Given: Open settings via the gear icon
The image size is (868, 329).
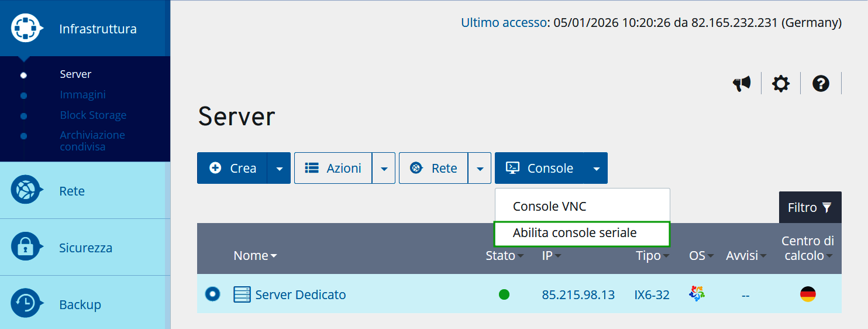Looking at the screenshot, I should (x=780, y=84).
